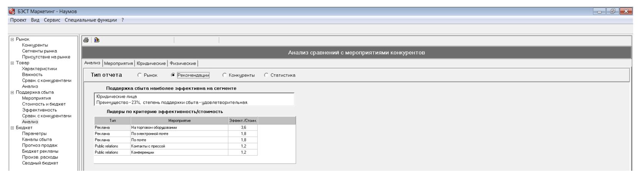The height and width of the screenshot is (171, 644).
Task: Select the Рекомендации radio option
Action: click(x=173, y=75)
